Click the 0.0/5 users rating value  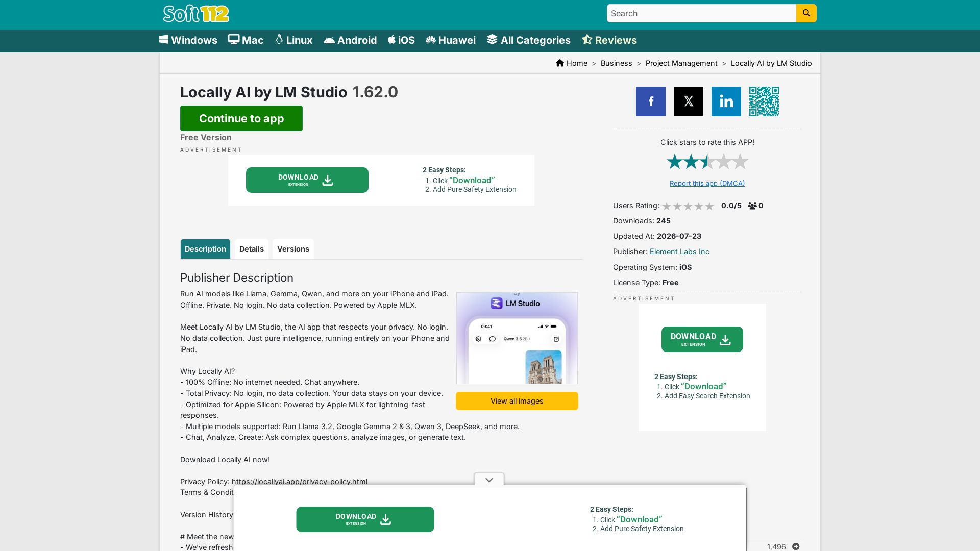731,206
